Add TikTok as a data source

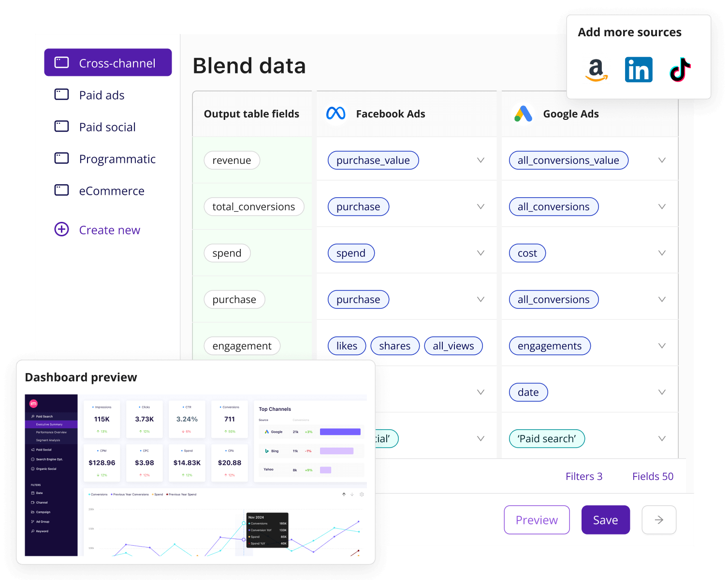[x=680, y=70]
